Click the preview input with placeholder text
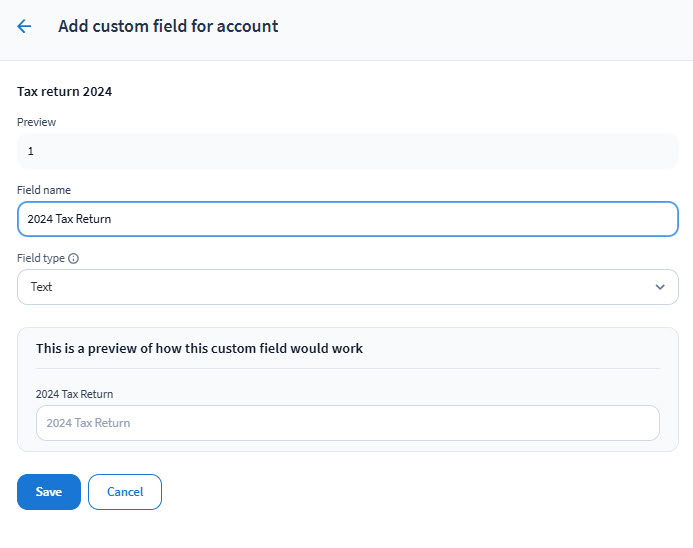This screenshot has width=693, height=548. point(347,423)
